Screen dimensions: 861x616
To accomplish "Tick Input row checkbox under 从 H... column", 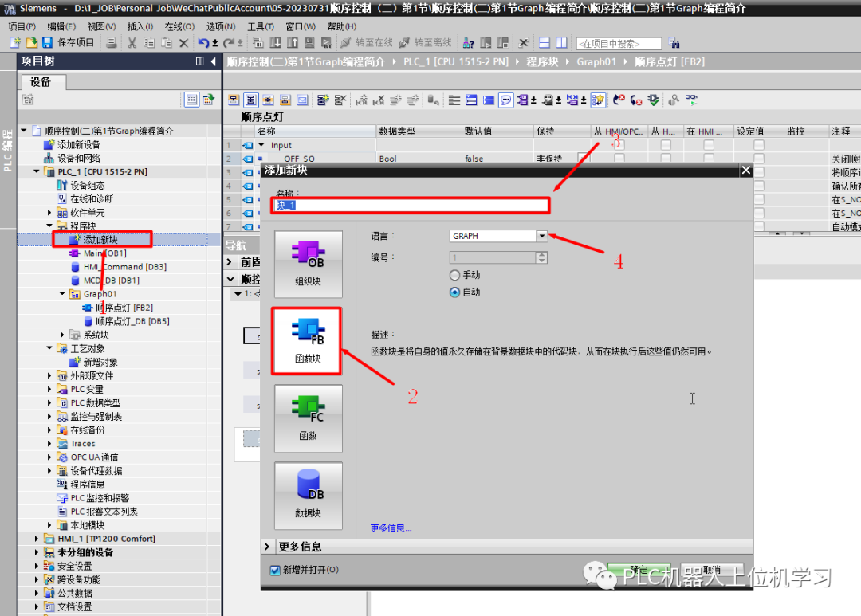I will coord(666,145).
